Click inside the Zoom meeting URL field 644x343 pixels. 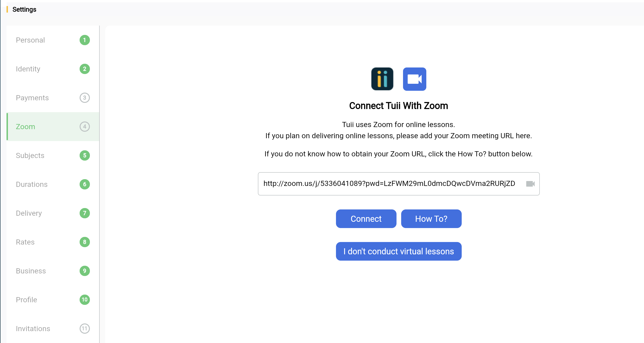click(389, 184)
